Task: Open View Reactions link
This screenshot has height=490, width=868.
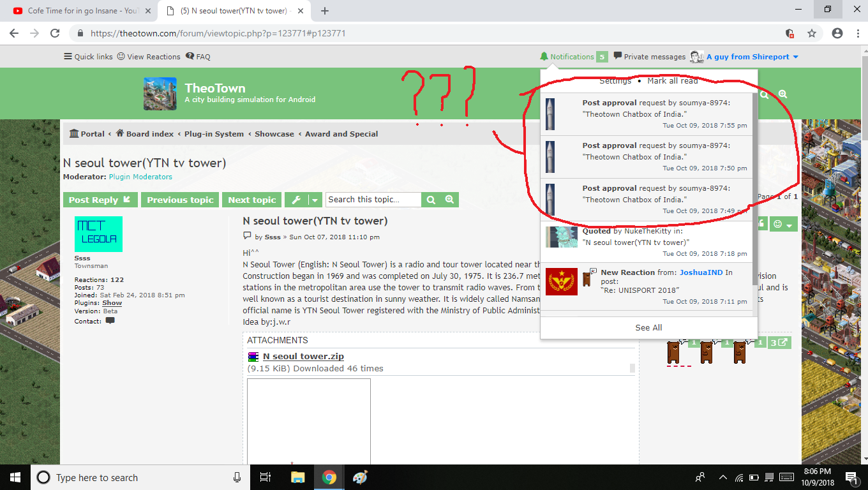Action: click(x=149, y=57)
